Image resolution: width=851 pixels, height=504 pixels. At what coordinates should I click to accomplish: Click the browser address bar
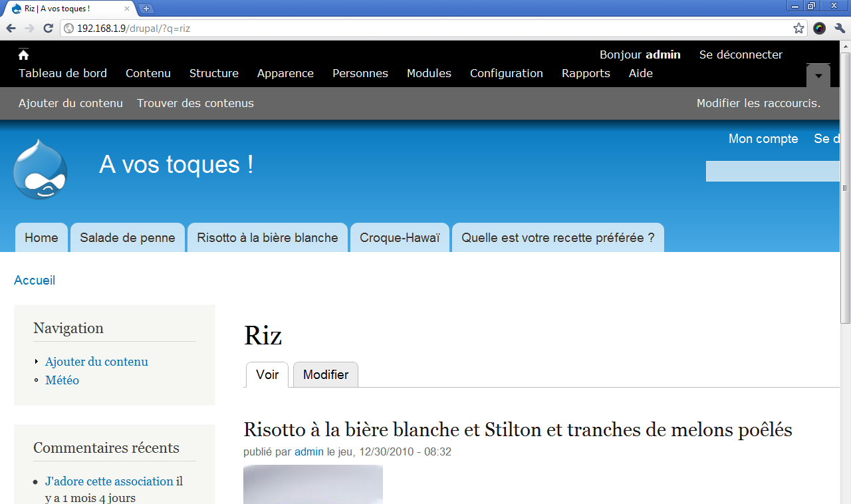click(x=425, y=29)
